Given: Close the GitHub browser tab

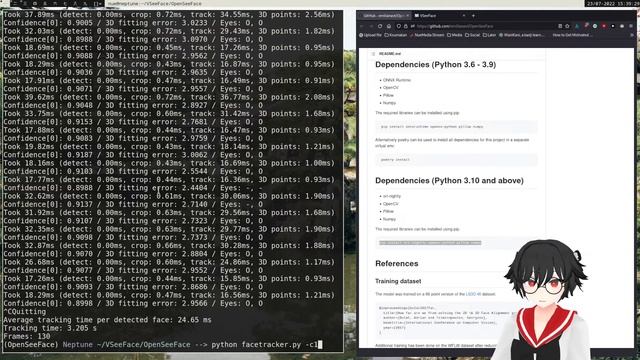Looking at the screenshot, I should 407,16.
